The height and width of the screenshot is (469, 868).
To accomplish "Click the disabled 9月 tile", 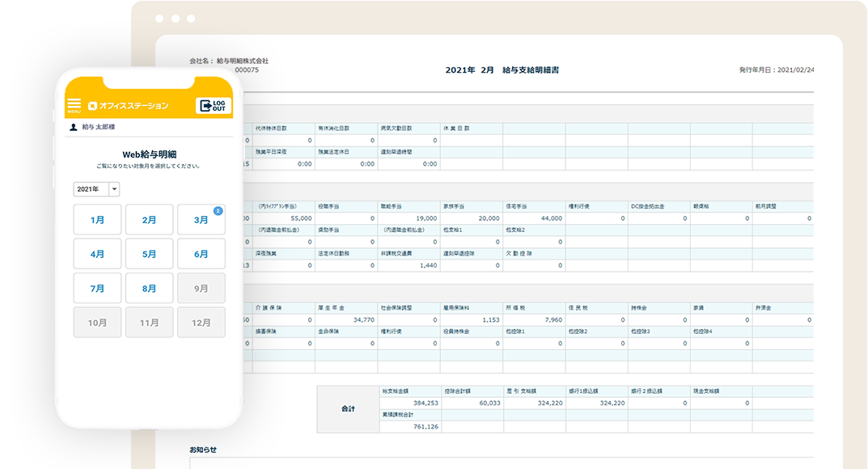I will coord(201,288).
